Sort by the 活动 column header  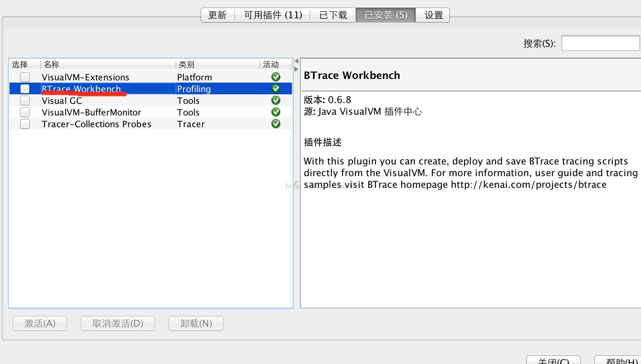click(x=276, y=64)
